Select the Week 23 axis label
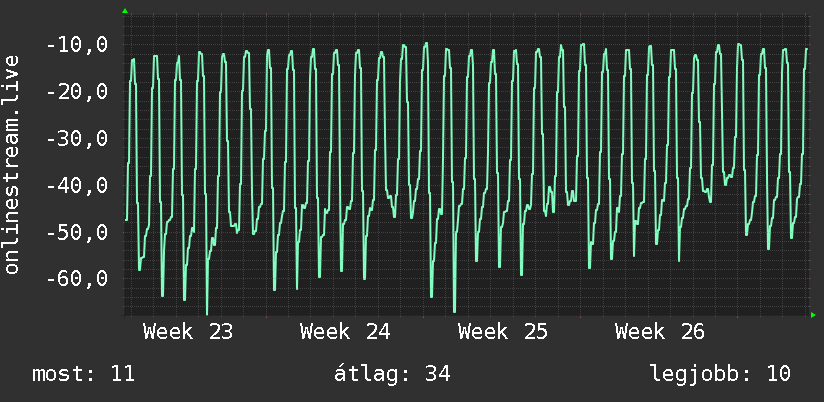The width and height of the screenshot is (824, 402). coord(188,332)
